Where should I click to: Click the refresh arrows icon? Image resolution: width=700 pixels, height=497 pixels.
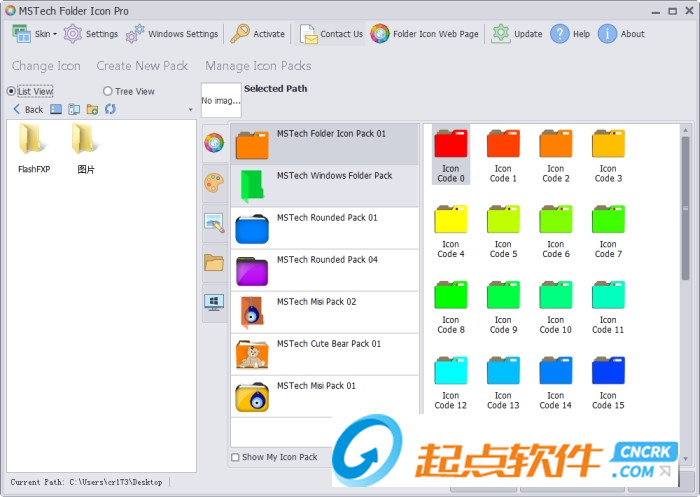pyautogui.click(x=110, y=109)
